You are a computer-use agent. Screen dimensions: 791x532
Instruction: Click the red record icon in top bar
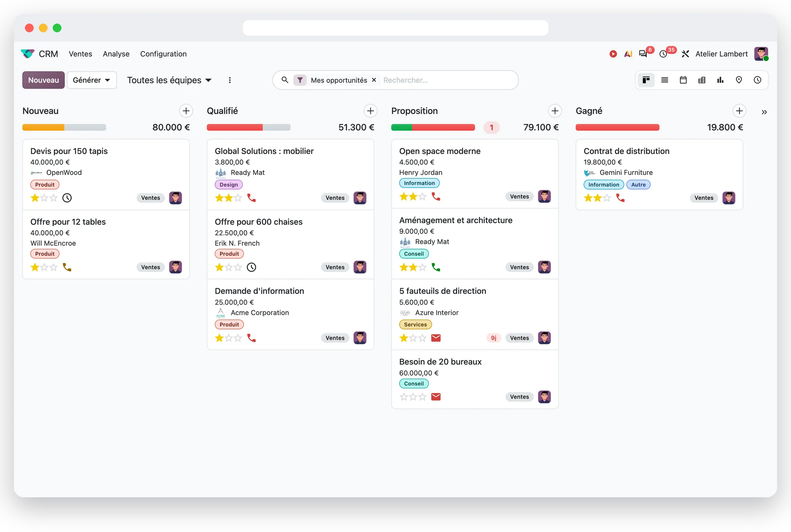tap(613, 54)
